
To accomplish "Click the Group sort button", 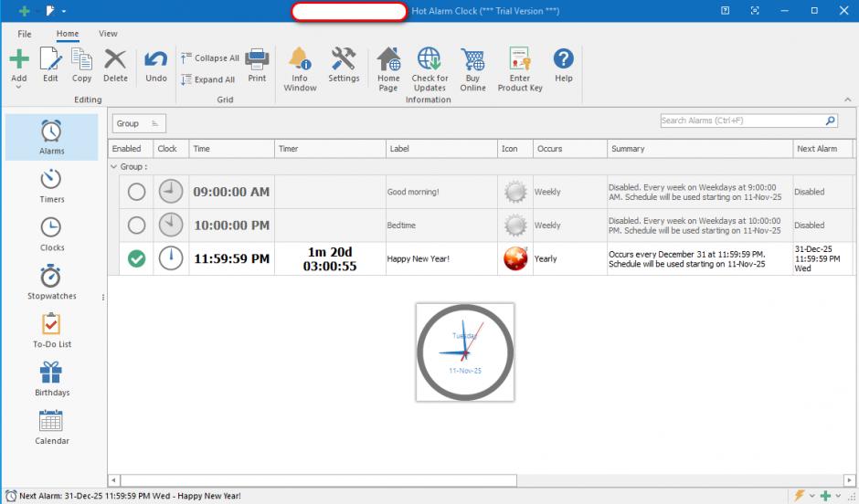I will pos(139,123).
